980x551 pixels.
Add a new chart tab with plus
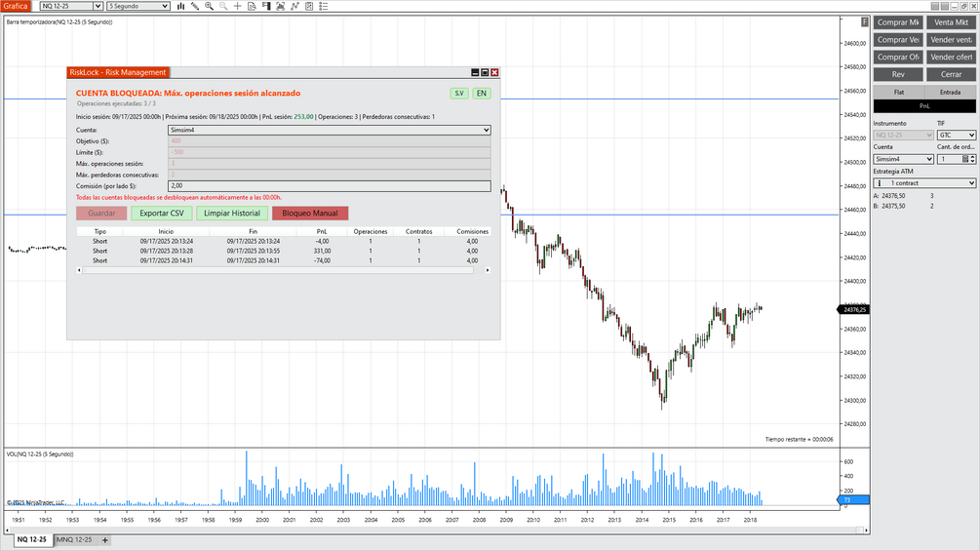click(105, 539)
